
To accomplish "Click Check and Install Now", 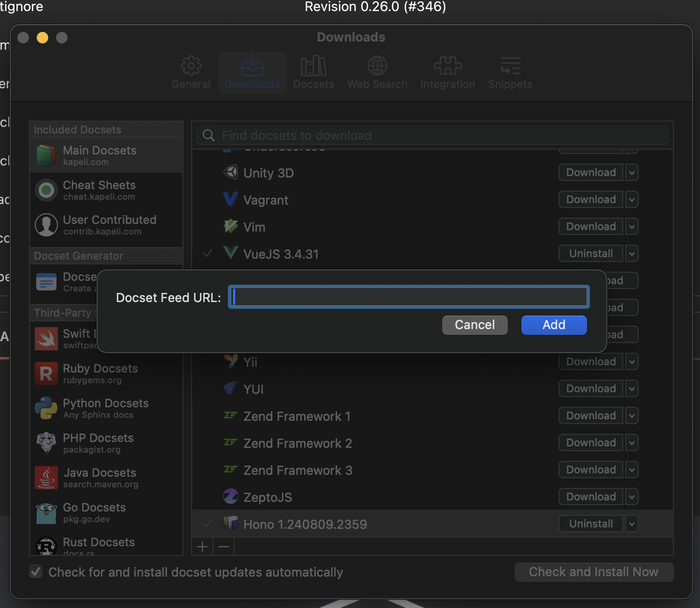I will coord(594,572).
